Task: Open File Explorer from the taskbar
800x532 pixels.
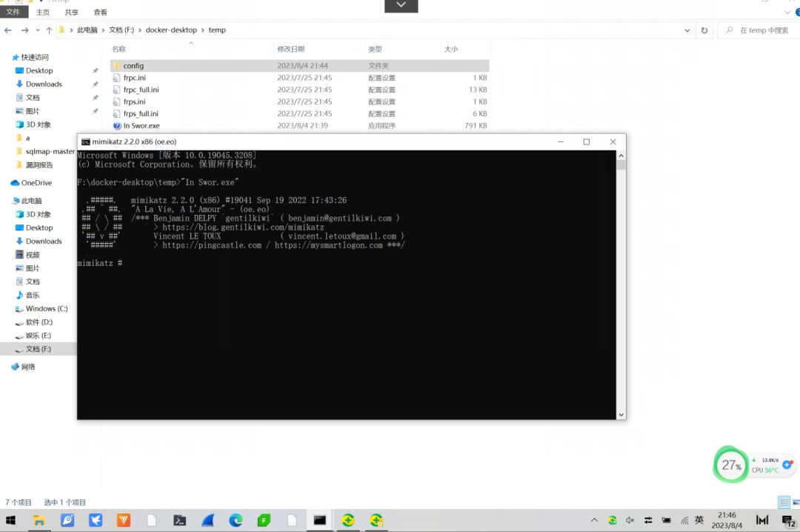Action: (x=39, y=520)
